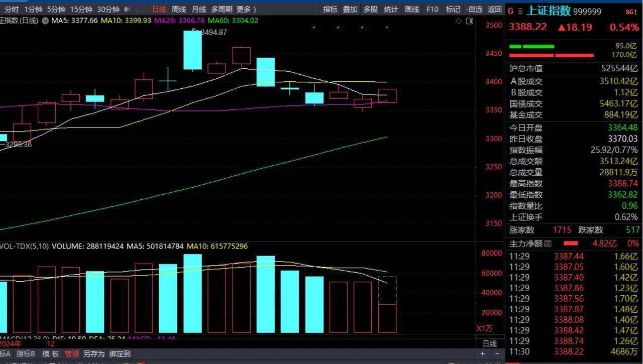Click the G icon next to 上证指数

point(511,12)
